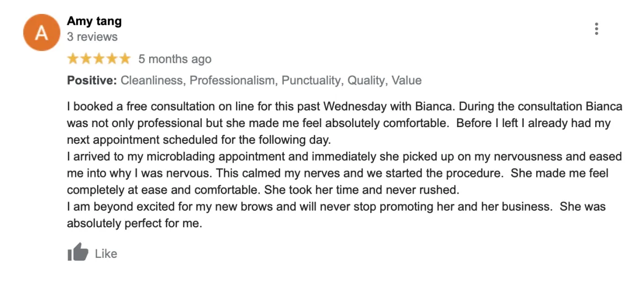Image resolution: width=644 pixels, height=282 pixels.
Task: Select the "Cleanliness" attribute
Action: (x=152, y=80)
